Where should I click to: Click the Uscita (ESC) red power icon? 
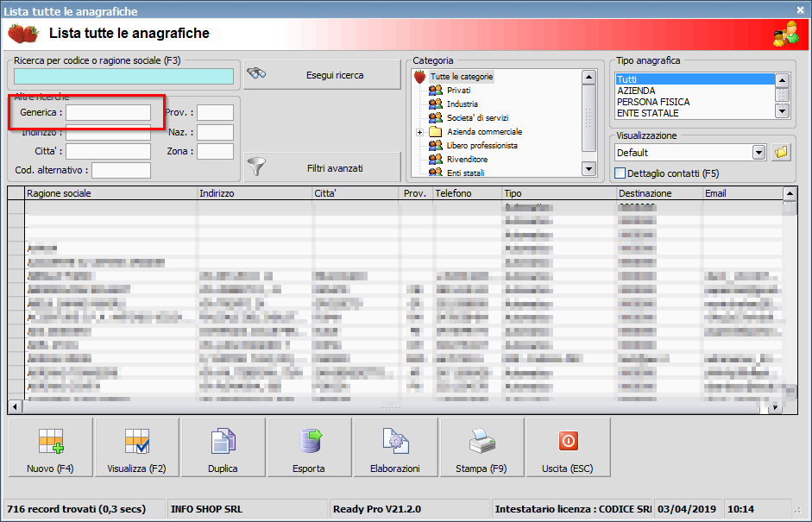coord(568,441)
